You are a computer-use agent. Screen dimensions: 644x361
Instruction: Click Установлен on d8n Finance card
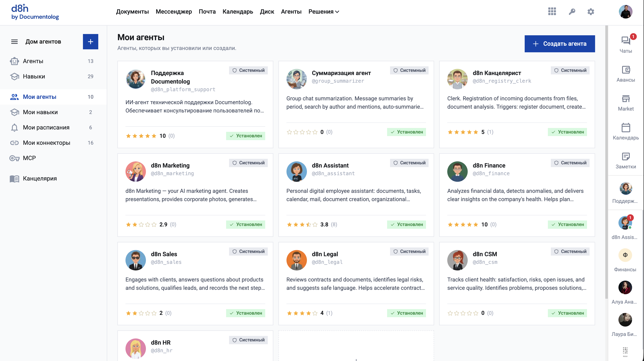click(x=567, y=224)
